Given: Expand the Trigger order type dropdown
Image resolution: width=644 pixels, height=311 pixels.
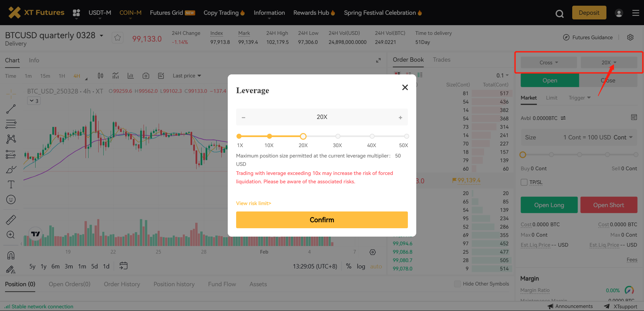Looking at the screenshot, I should 579,98.
